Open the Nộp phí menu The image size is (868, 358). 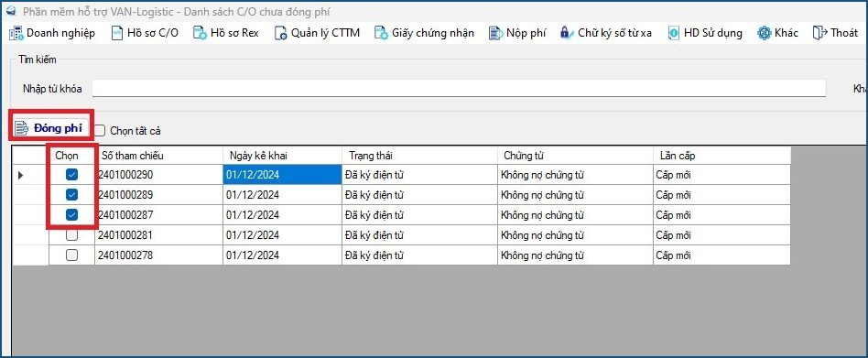coord(517,33)
